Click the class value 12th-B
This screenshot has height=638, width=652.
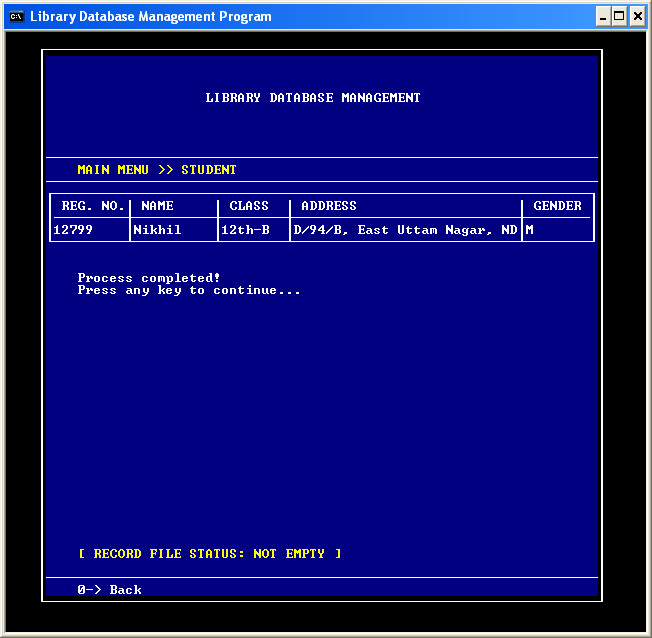tap(245, 230)
